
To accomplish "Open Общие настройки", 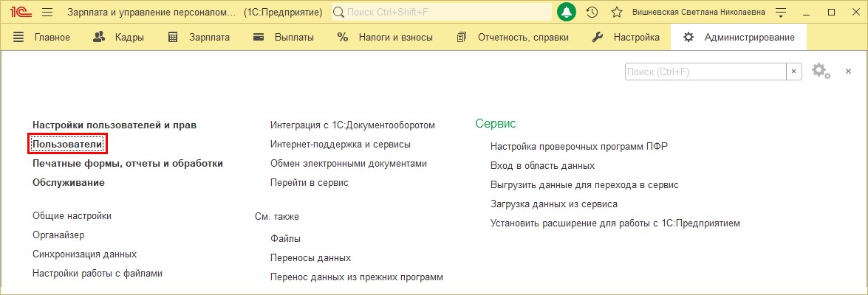I will click(x=72, y=215).
